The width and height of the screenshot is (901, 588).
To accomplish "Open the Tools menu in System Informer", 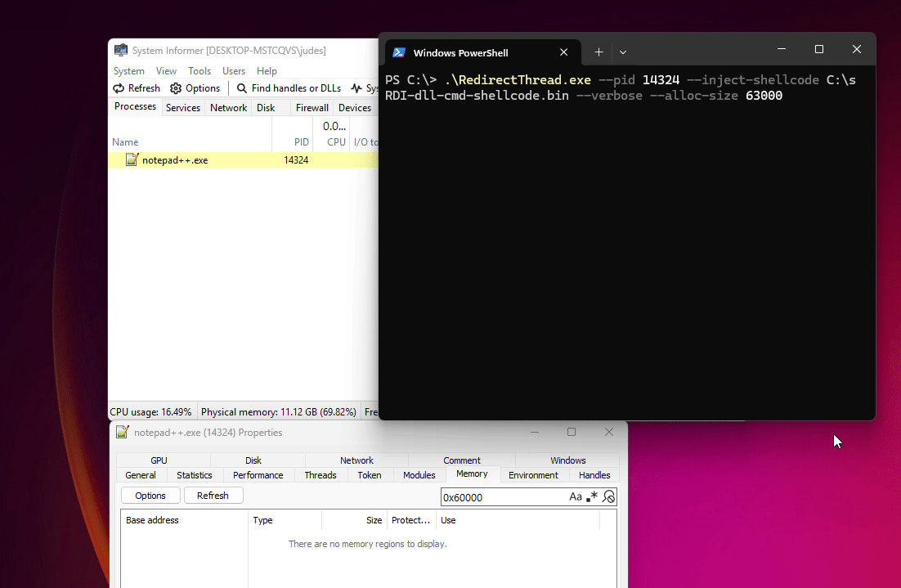I will point(199,71).
